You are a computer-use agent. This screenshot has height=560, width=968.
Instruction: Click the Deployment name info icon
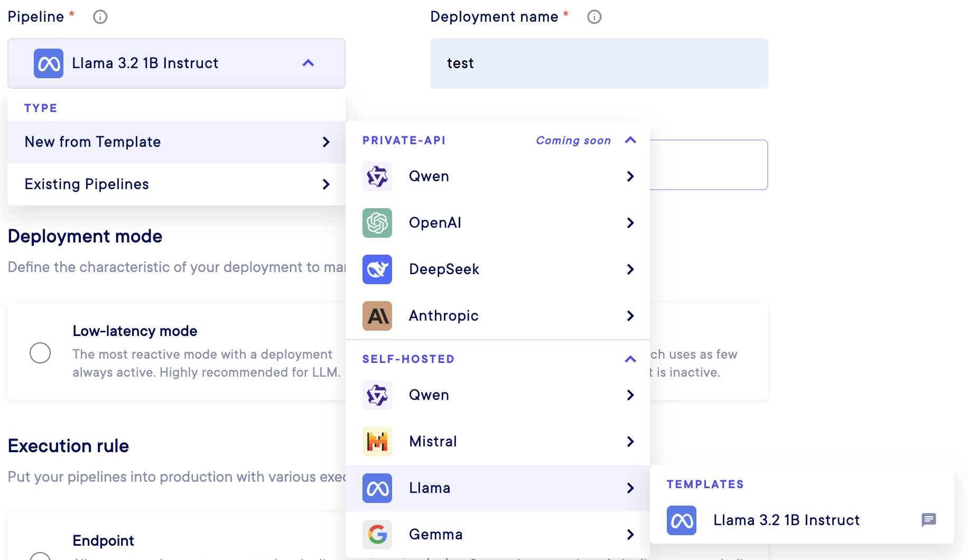pyautogui.click(x=594, y=17)
